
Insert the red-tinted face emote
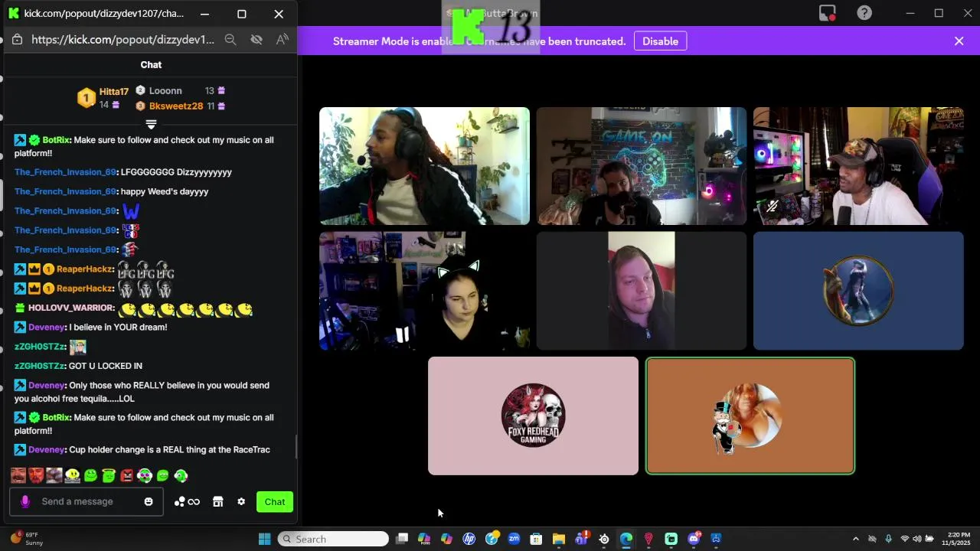(36, 476)
